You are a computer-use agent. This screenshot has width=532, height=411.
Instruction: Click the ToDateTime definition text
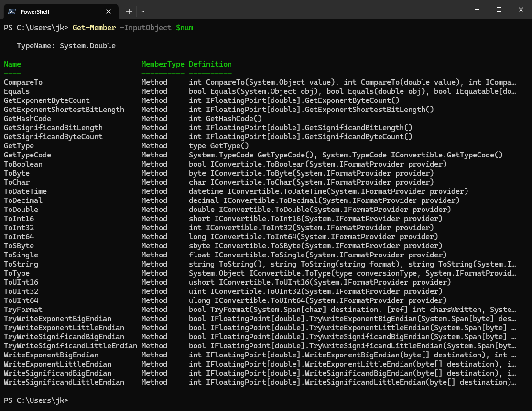(328, 191)
